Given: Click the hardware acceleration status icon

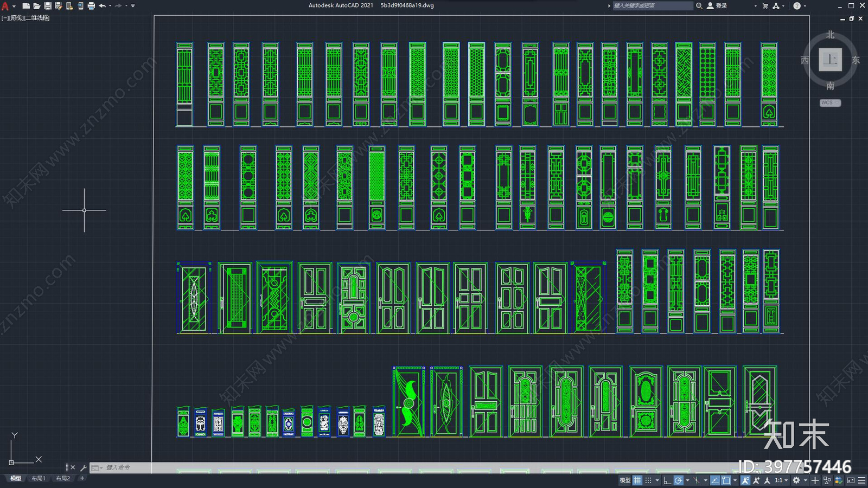Looking at the screenshot, I should click(839, 480).
